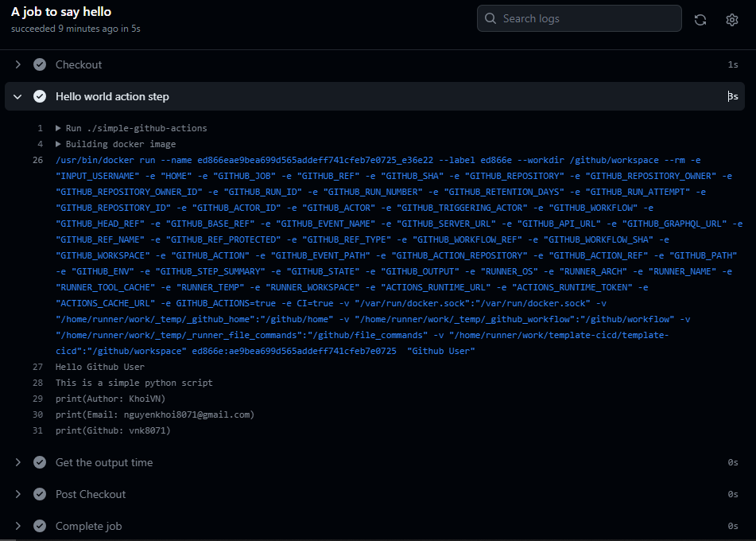Screen dimensions: 756x541
Task: Click the checkmark beside Get the output time
Action: 39,462
